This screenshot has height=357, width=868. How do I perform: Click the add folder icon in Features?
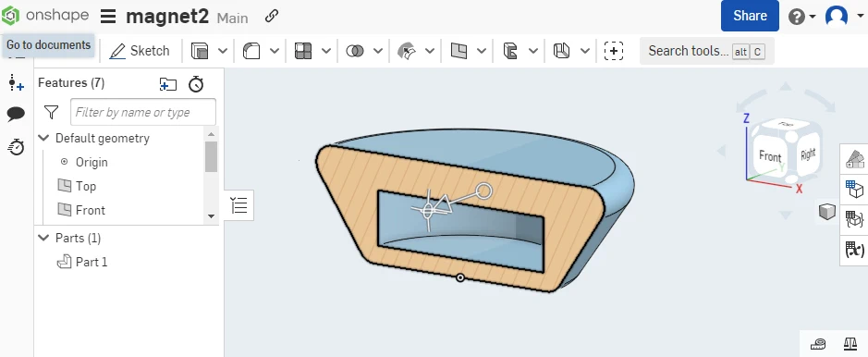(x=167, y=84)
